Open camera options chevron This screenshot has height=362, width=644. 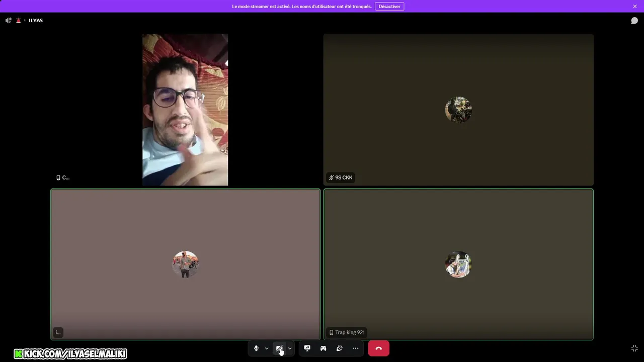[290, 348]
